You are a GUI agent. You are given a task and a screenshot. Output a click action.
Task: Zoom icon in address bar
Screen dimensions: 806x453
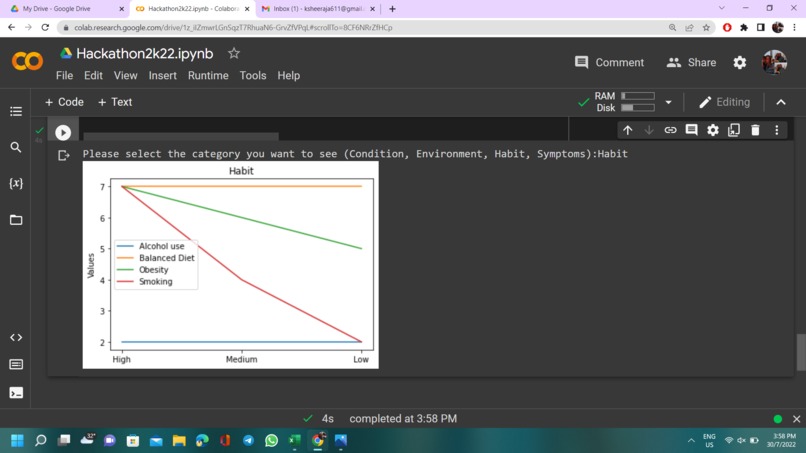pos(672,28)
